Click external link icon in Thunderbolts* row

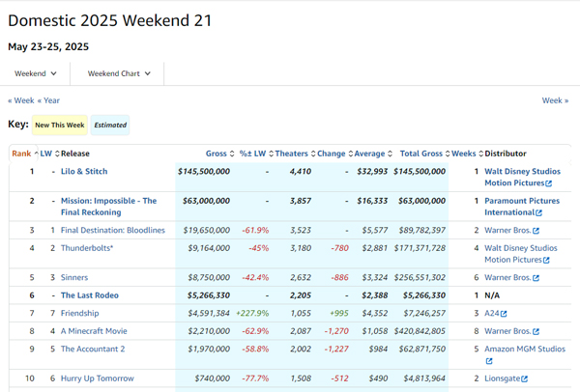546,260
